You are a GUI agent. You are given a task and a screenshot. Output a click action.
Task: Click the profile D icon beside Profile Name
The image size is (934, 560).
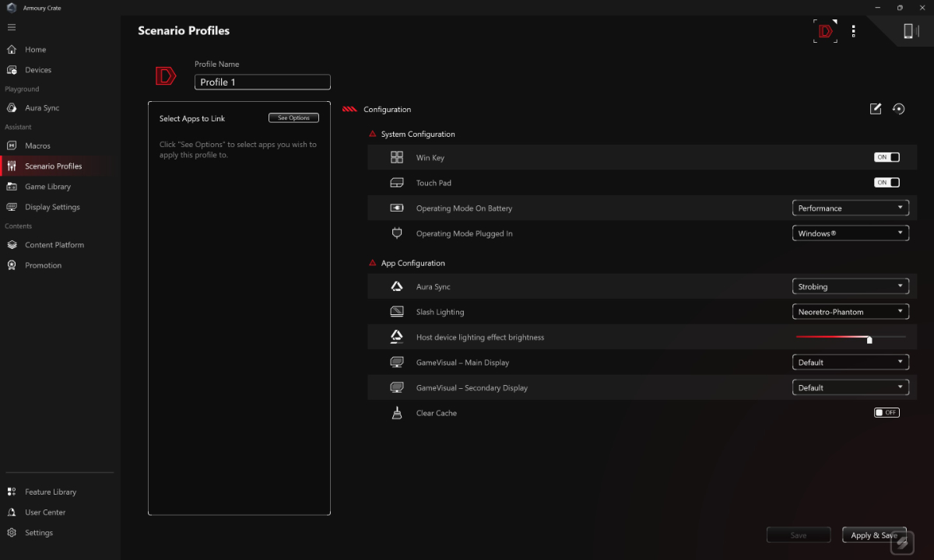166,75
